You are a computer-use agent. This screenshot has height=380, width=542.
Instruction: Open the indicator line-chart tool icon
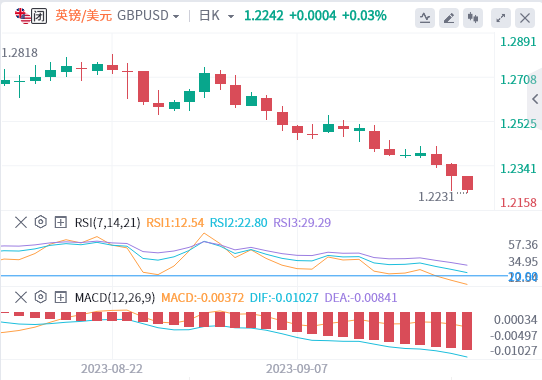(425, 18)
